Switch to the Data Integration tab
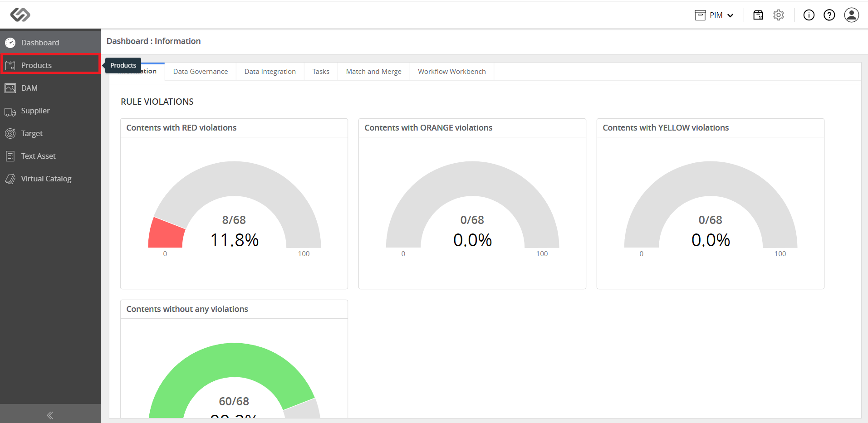Screen dimensions: 868x423 pos(270,72)
